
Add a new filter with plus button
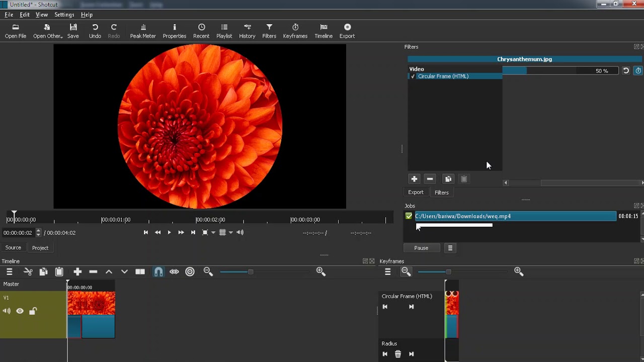click(x=414, y=179)
